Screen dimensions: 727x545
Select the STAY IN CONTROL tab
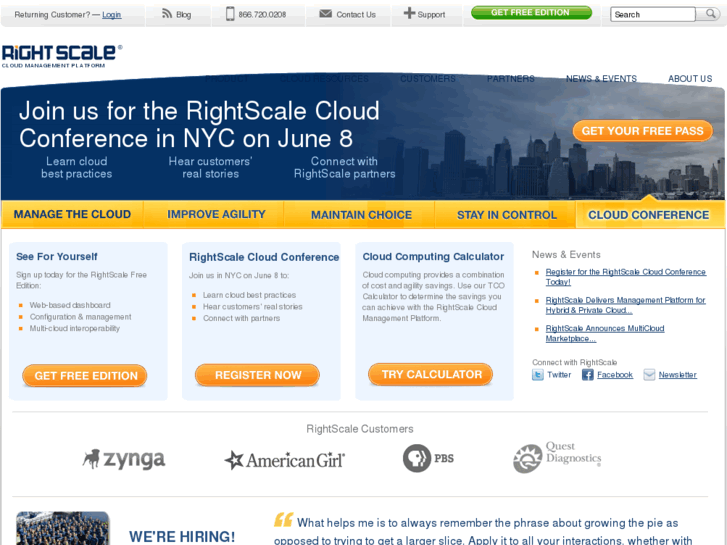[507, 215]
